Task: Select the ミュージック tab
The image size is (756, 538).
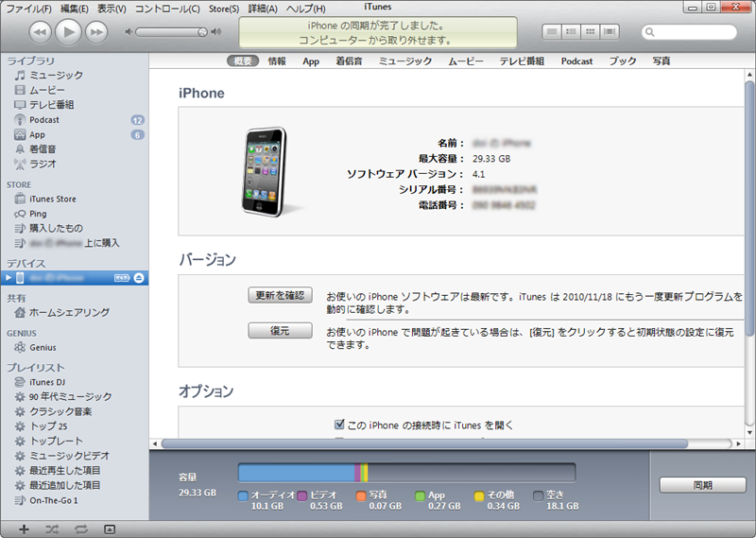Action: [x=405, y=61]
